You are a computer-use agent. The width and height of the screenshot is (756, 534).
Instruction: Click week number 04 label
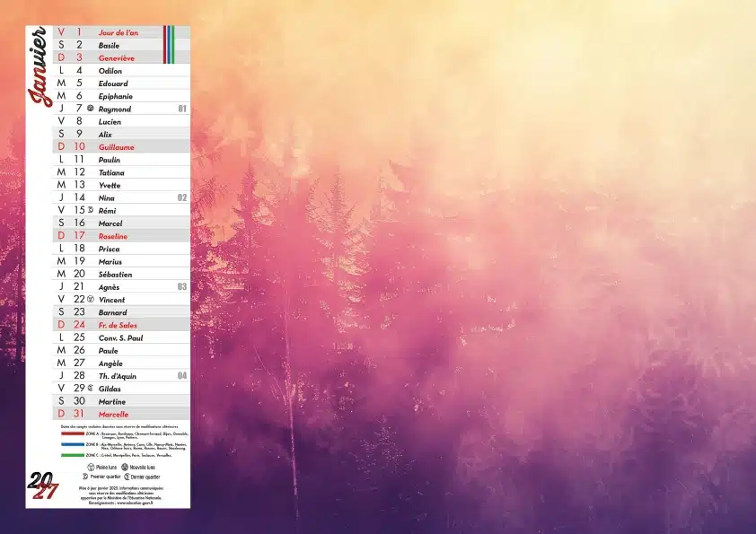click(182, 375)
